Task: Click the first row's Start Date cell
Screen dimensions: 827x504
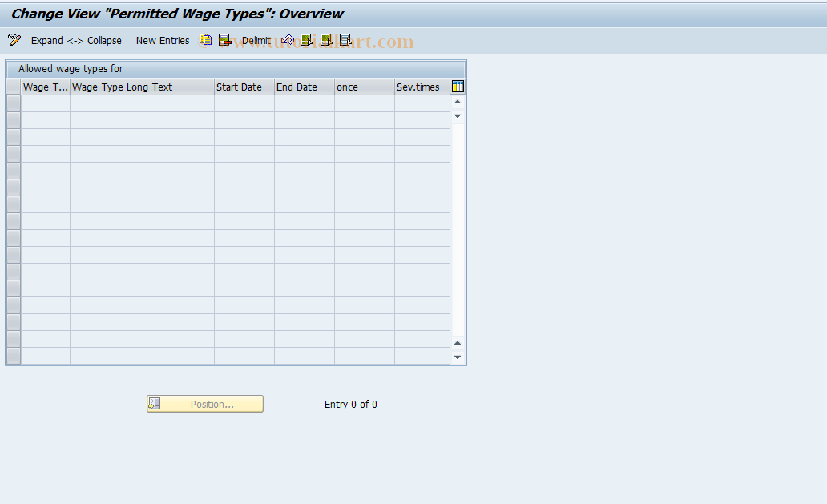Action: click(244, 103)
